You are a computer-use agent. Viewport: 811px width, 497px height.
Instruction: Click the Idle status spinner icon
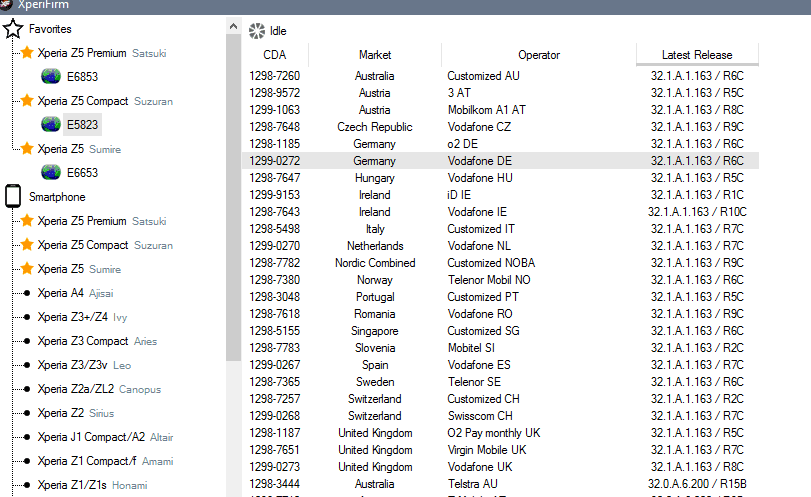click(257, 31)
